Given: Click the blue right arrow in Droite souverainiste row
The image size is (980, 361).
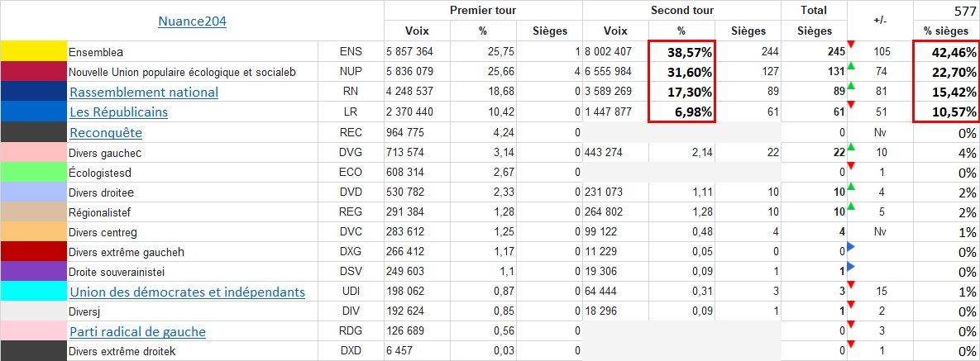Looking at the screenshot, I should 852,266.
